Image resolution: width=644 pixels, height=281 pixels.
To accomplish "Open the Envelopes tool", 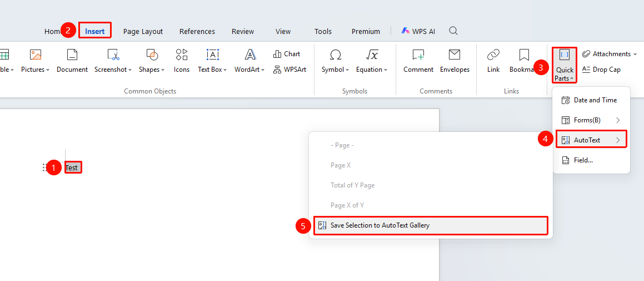I will tap(455, 61).
